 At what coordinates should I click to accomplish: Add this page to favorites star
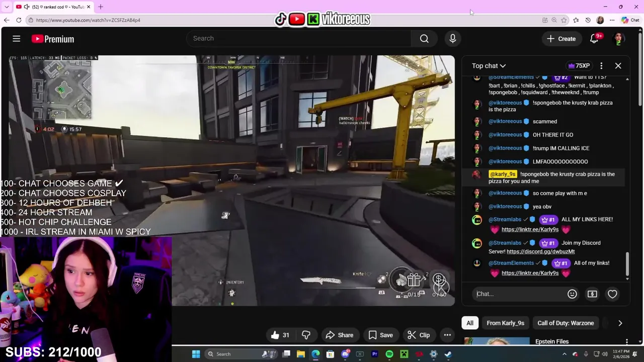[x=564, y=20]
